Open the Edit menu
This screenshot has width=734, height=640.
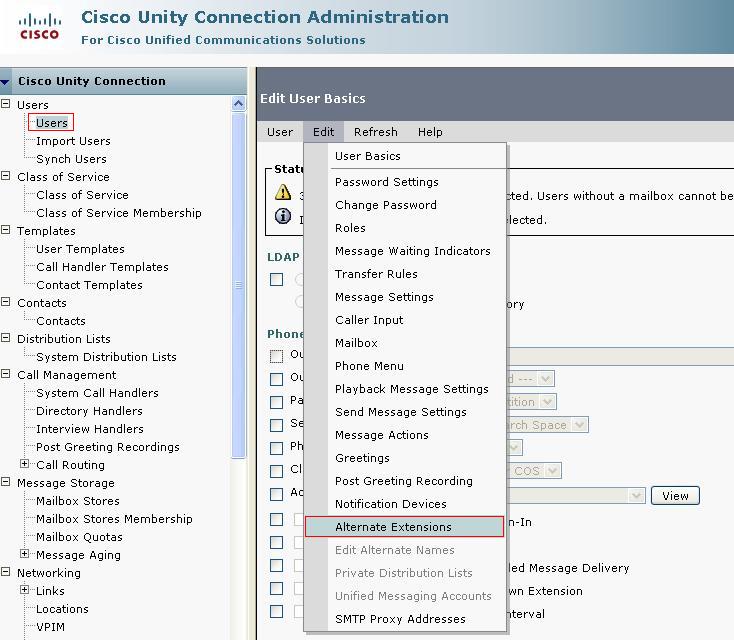point(323,132)
